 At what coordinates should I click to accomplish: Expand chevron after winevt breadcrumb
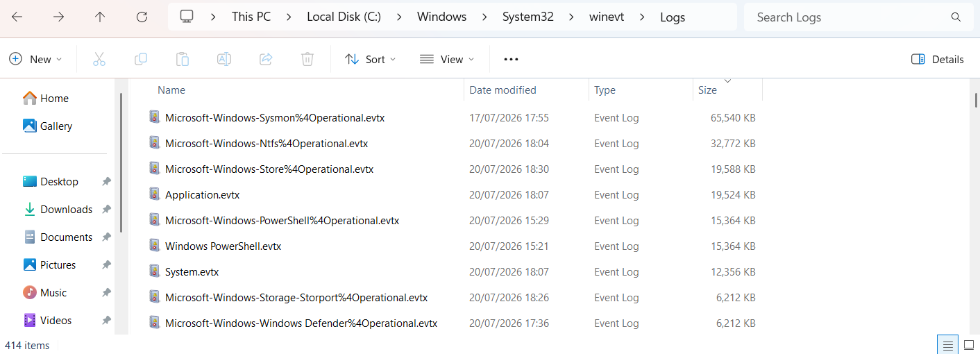[642, 17]
